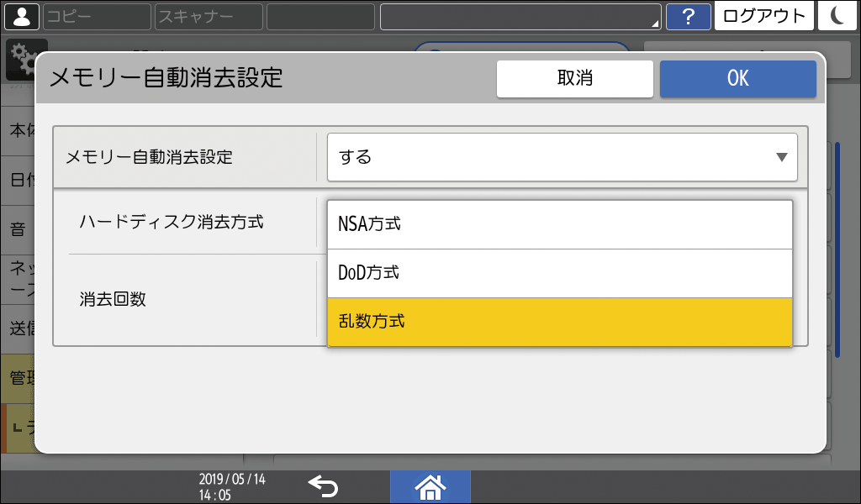Select the NSA方式 erase method
Screen dimensions: 861x504
click(559, 223)
